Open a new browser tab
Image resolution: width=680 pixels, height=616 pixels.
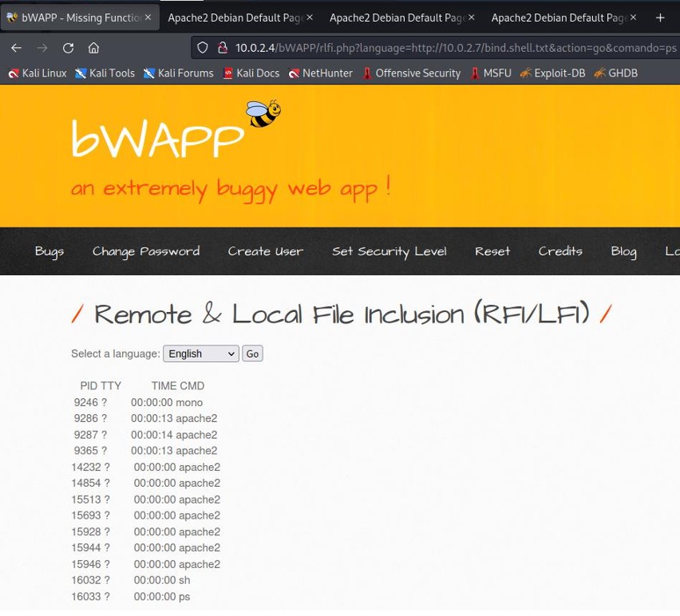[660, 18]
